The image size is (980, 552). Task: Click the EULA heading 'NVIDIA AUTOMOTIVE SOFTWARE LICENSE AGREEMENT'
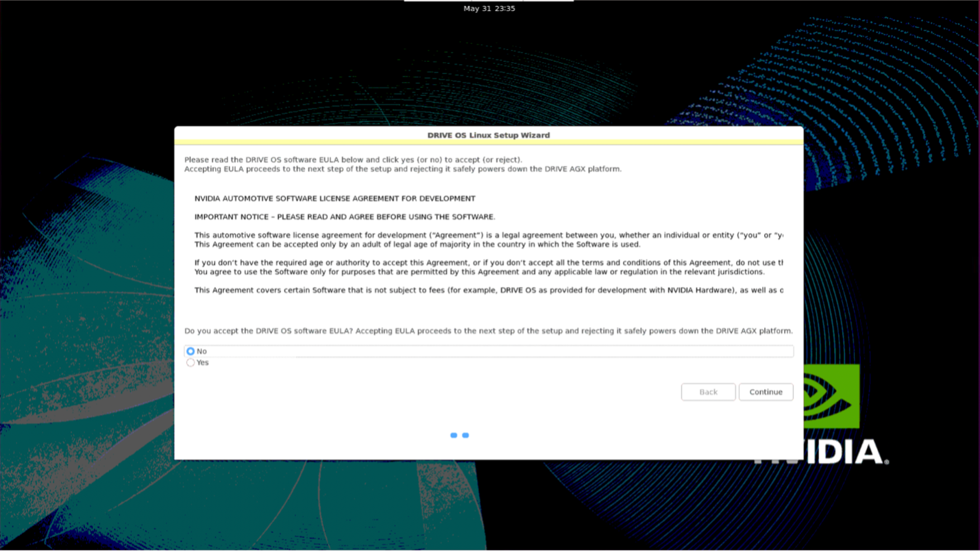click(x=334, y=199)
